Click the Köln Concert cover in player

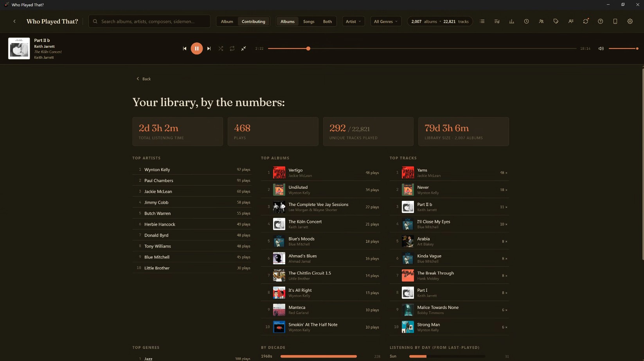click(19, 49)
